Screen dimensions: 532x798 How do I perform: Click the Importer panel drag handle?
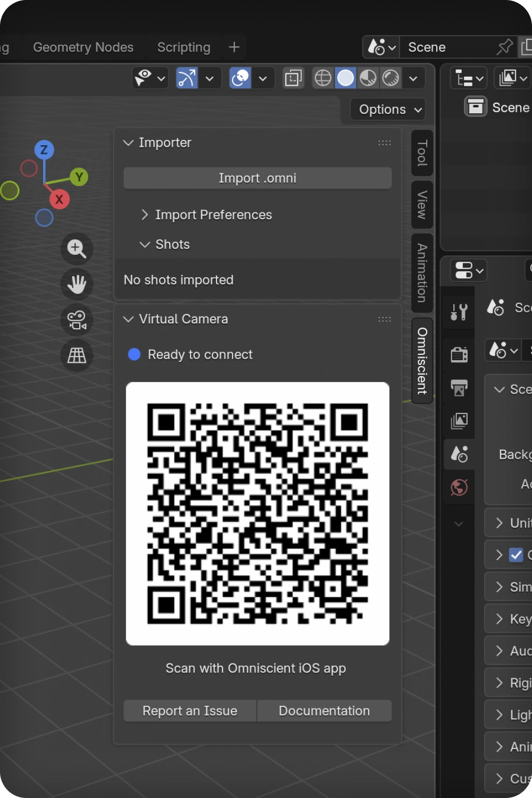385,143
